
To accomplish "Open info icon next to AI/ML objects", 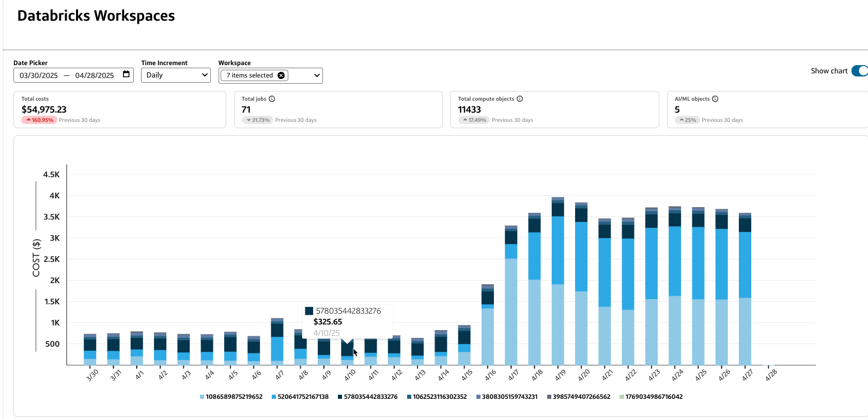I will pos(715,99).
